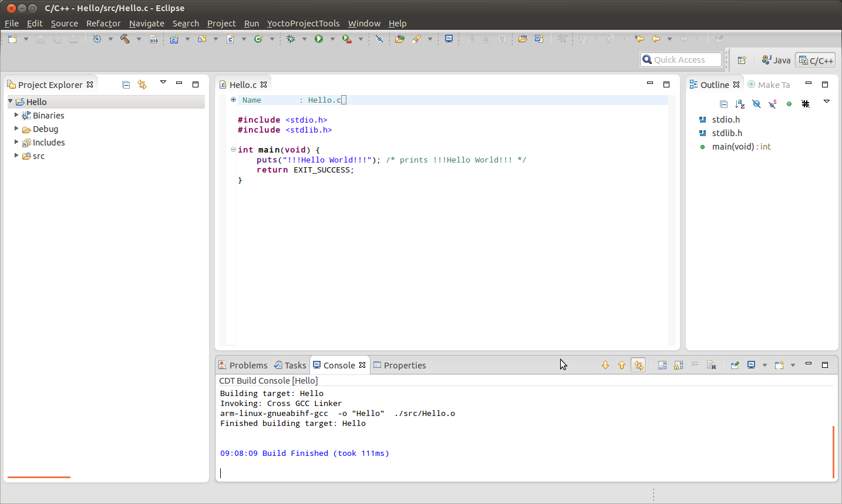Jump to Last Edit Location arrow
This screenshot has height=504, width=842.
(639, 39)
